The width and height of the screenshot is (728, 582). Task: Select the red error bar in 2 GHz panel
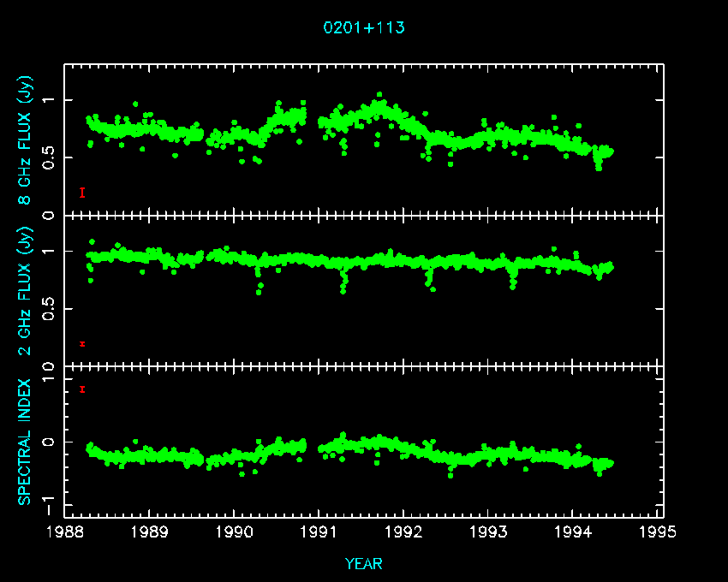click(82, 344)
